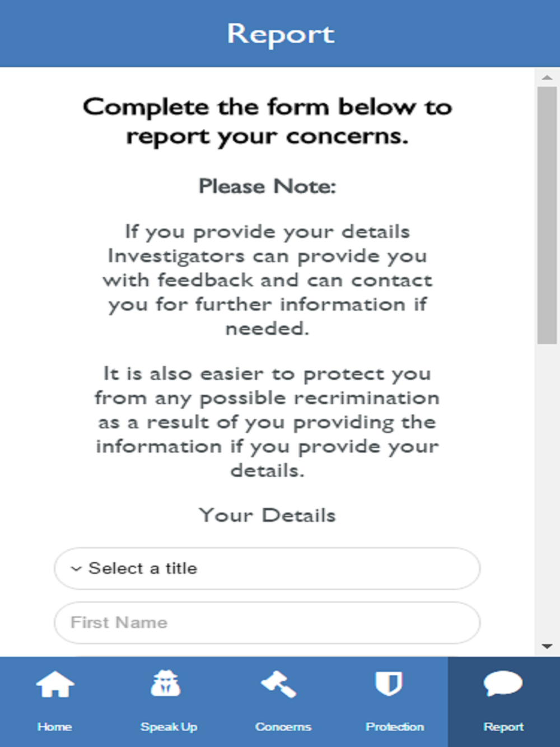Open the Select a title dropdown
This screenshot has height=747, width=560.
pos(267,568)
